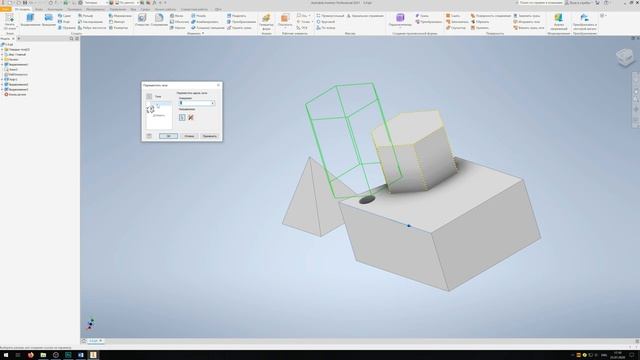Open the Shape Generator tool
The width and height of the screenshot is (640, 360).
[266, 21]
